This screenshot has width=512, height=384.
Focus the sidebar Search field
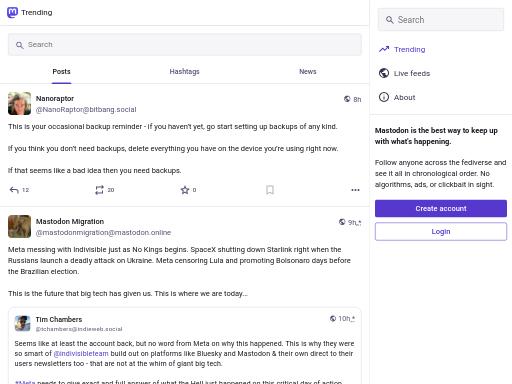click(441, 20)
